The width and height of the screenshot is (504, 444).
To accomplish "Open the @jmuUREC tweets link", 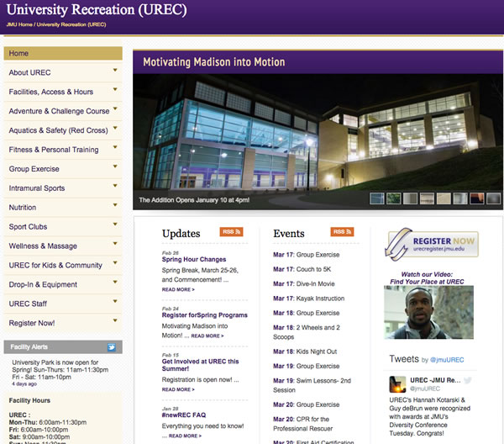I will (447, 360).
